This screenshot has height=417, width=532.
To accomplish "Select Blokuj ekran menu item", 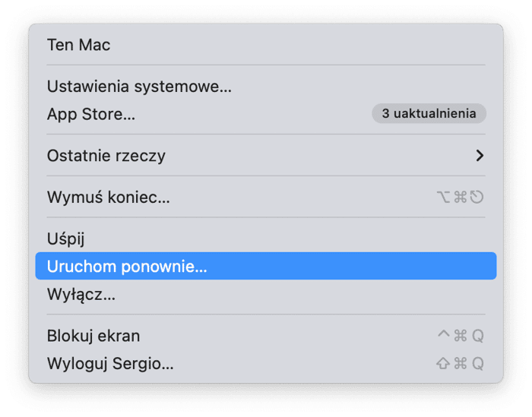I will [x=266, y=336].
